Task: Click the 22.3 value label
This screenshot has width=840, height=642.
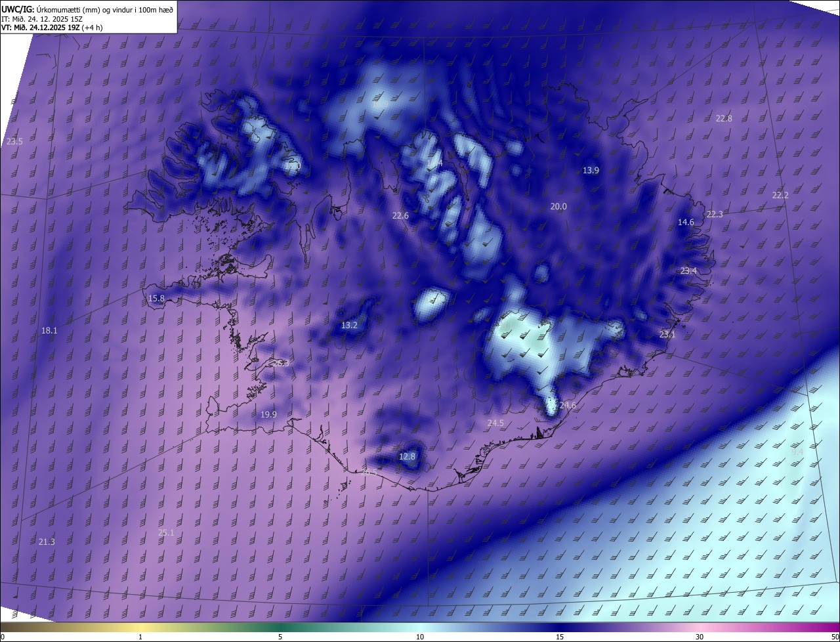Action: coord(715,215)
